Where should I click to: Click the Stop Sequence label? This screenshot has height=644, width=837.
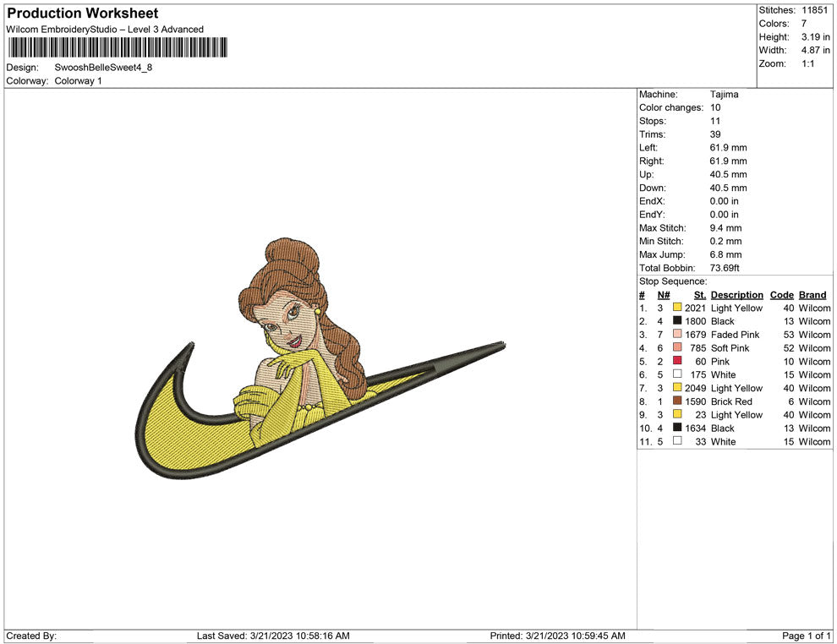pyautogui.click(x=673, y=281)
